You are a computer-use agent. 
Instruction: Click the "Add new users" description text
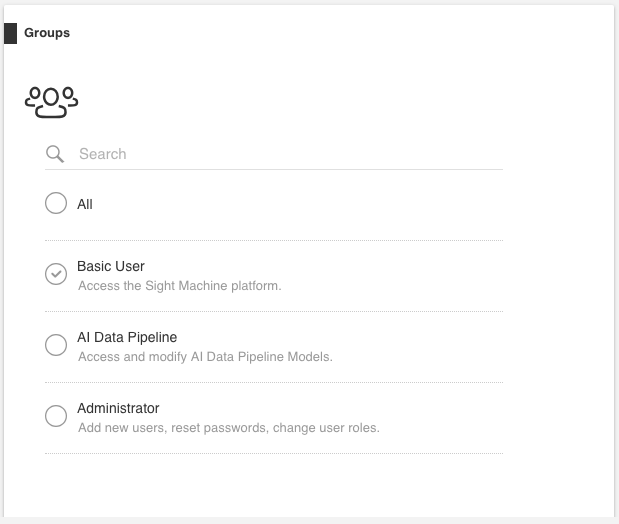point(228,428)
